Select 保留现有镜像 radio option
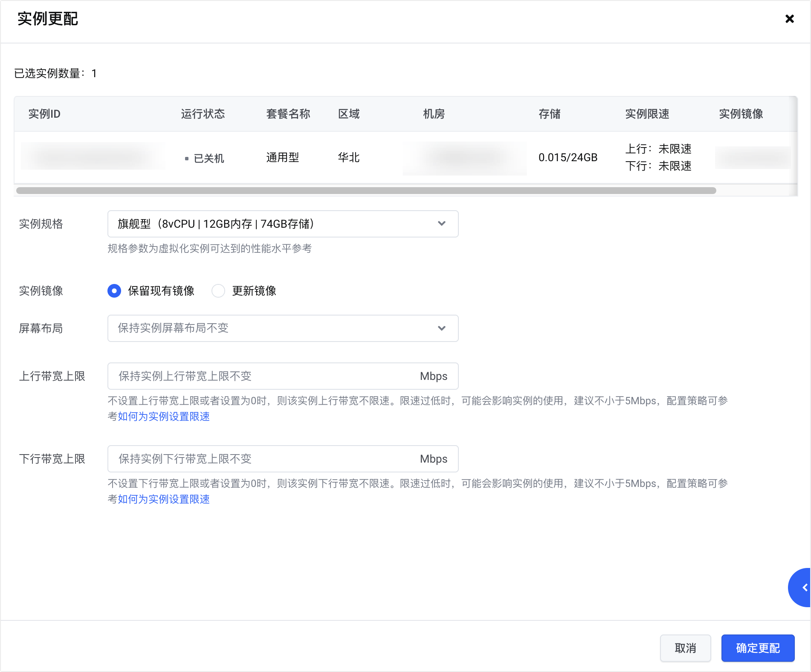Screen dimensions: 811x672 (114, 291)
